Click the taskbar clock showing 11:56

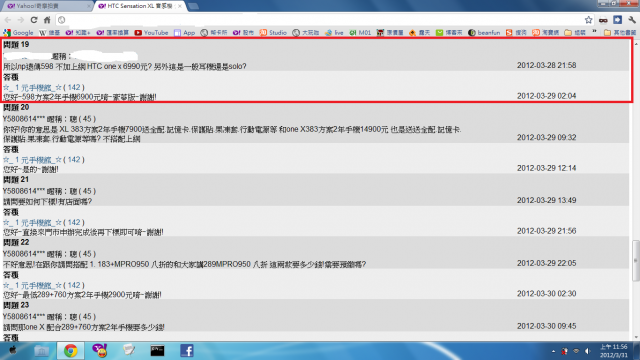click(613, 351)
